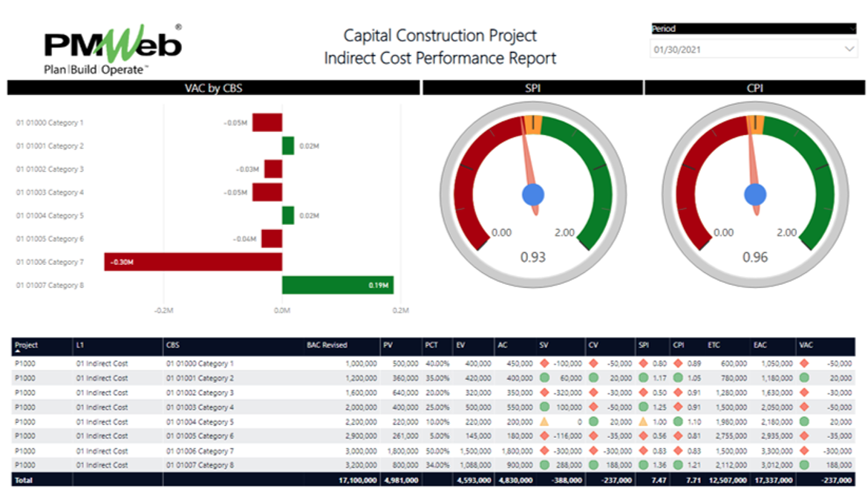
Task: Click yellow triangle SPI indicator for Category 5
Action: click(643, 422)
